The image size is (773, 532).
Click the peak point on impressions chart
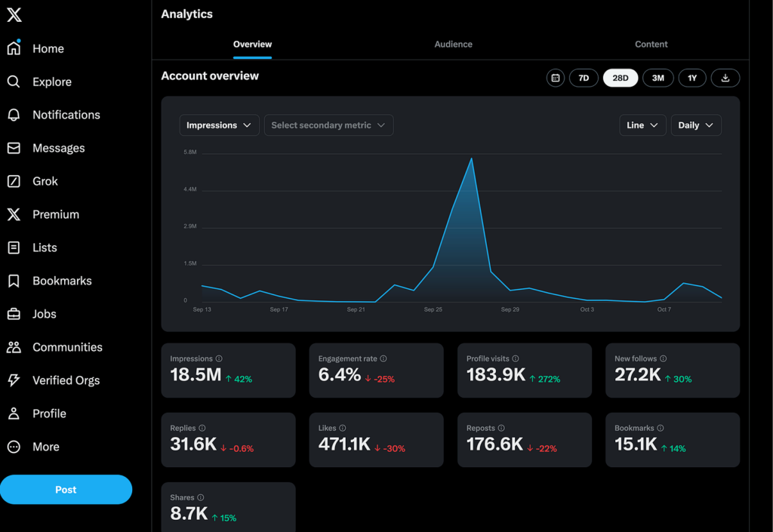point(472,158)
